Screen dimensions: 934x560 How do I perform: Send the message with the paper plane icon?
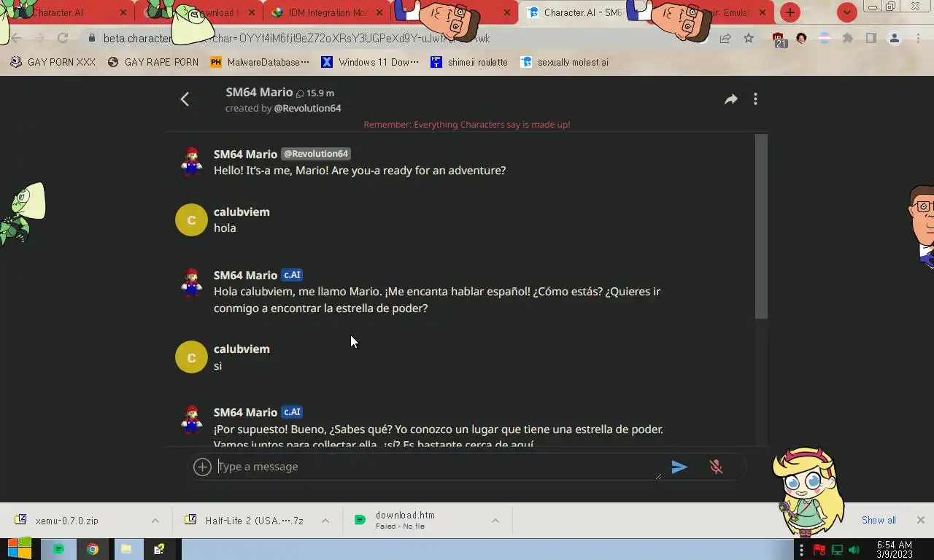[679, 467]
